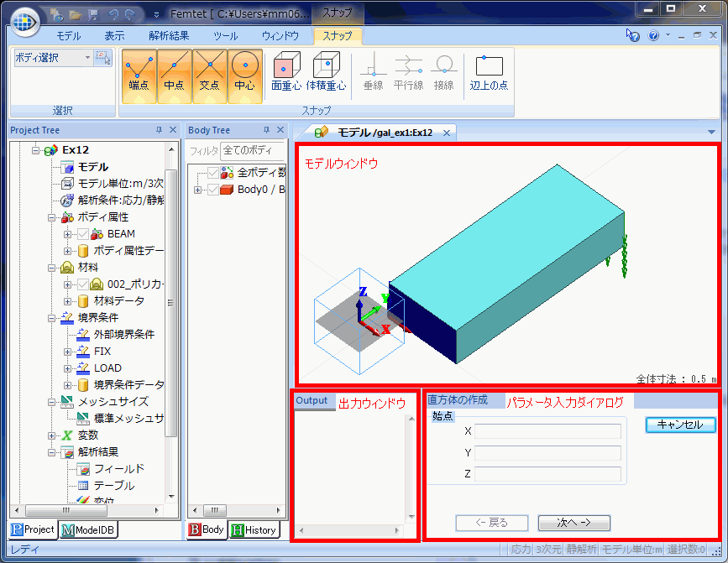Click the X start point input field
The image size is (728, 563).
[547, 431]
